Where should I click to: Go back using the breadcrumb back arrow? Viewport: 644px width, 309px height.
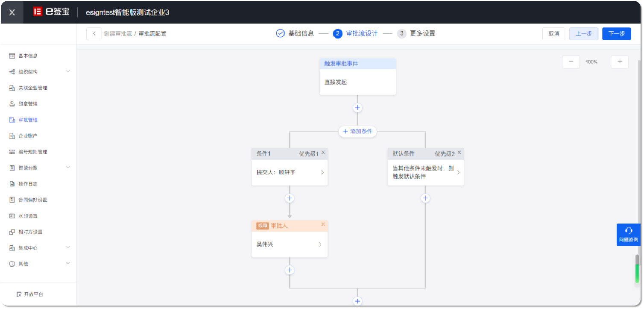tap(94, 34)
